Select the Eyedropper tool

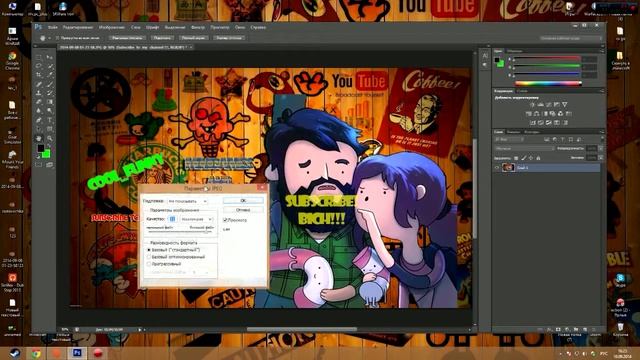50,75
